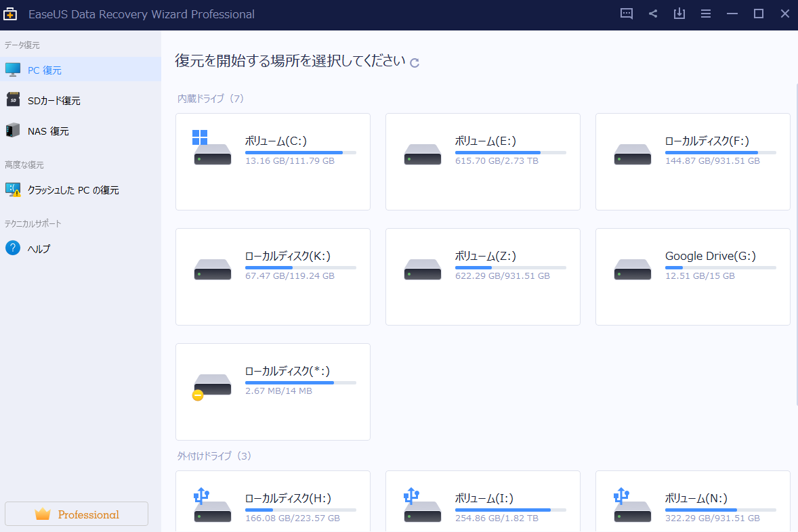Image resolution: width=798 pixels, height=532 pixels.
Task: Click the Professional edition button
Action: 77,514
